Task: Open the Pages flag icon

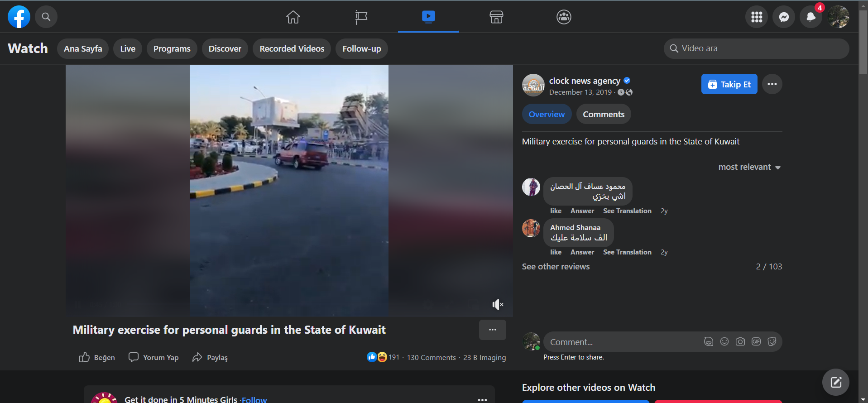Action: 361,17
